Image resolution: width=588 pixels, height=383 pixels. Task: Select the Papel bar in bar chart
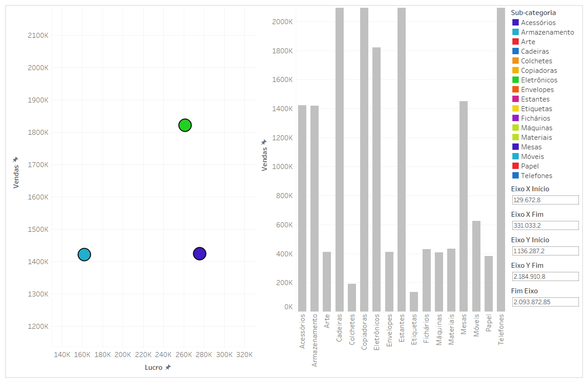click(489, 284)
